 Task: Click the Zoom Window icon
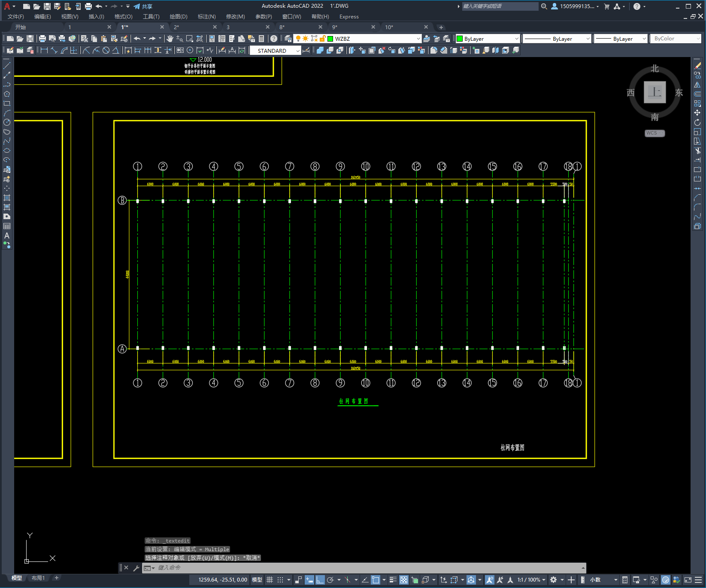pyautogui.click(x=190, y=39)
